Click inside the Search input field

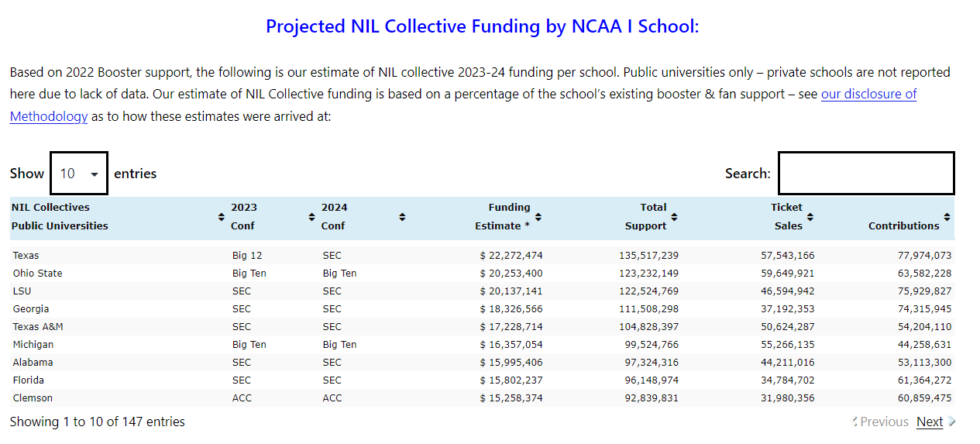point(865,174)
